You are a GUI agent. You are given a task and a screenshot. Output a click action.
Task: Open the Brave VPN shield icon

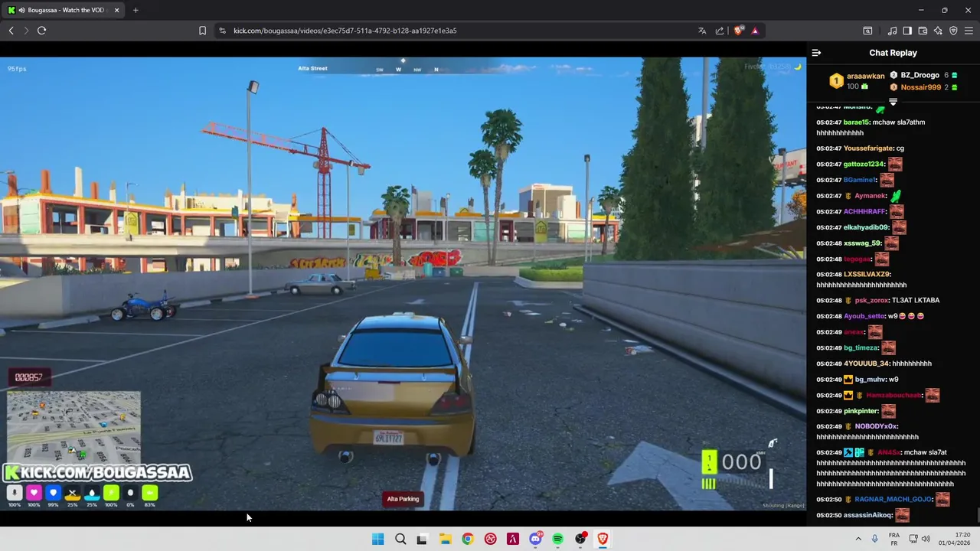953,31
